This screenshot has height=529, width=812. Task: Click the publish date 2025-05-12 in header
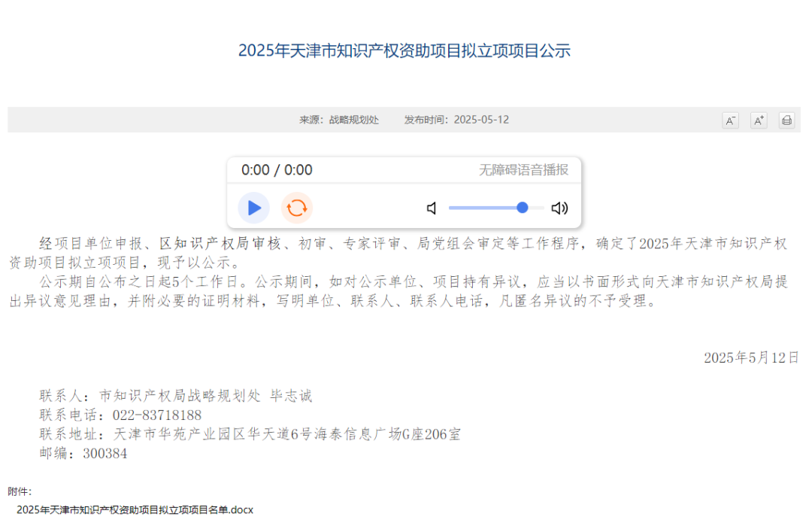(481, 120)
